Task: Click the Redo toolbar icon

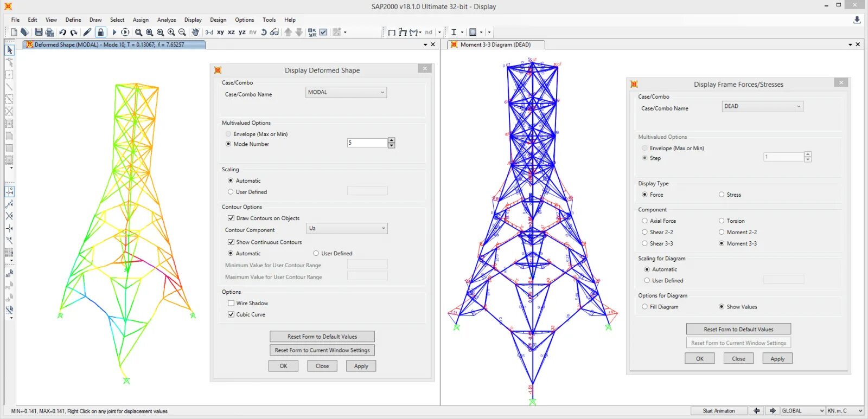Action: [74, 33]
